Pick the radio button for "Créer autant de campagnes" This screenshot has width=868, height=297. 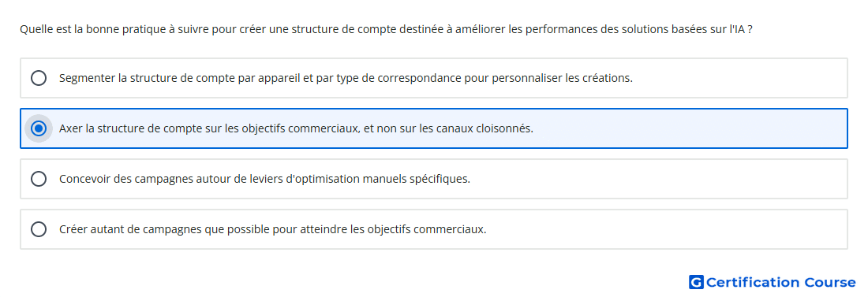coord(38,229)
